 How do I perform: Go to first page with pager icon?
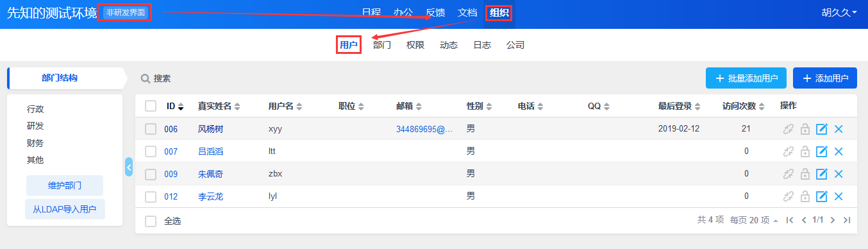(x=790, y=220)
